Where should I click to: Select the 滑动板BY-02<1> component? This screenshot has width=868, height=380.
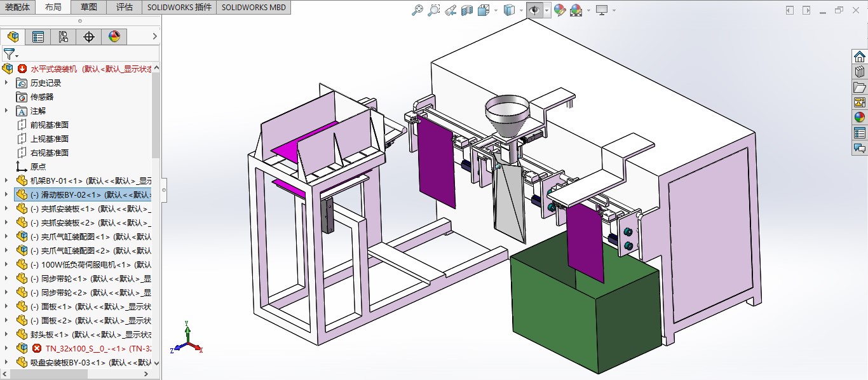click(x=83, y=194)
